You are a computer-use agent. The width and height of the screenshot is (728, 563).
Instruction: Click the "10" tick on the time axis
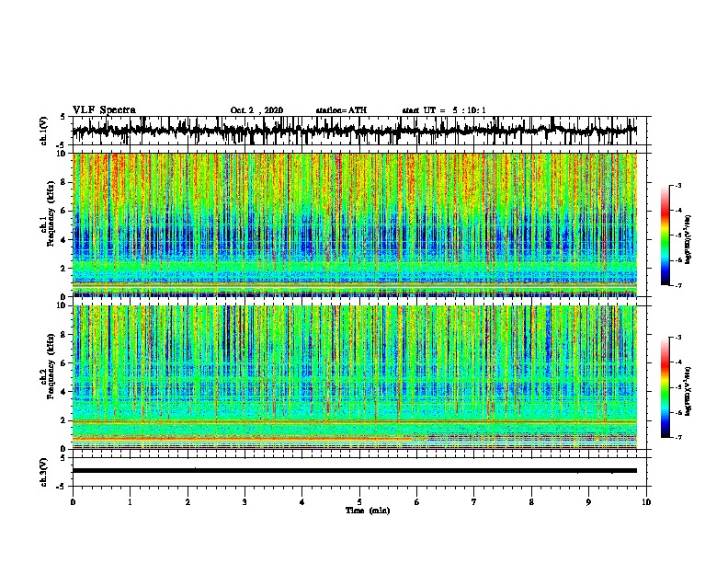tap(646, 502)
